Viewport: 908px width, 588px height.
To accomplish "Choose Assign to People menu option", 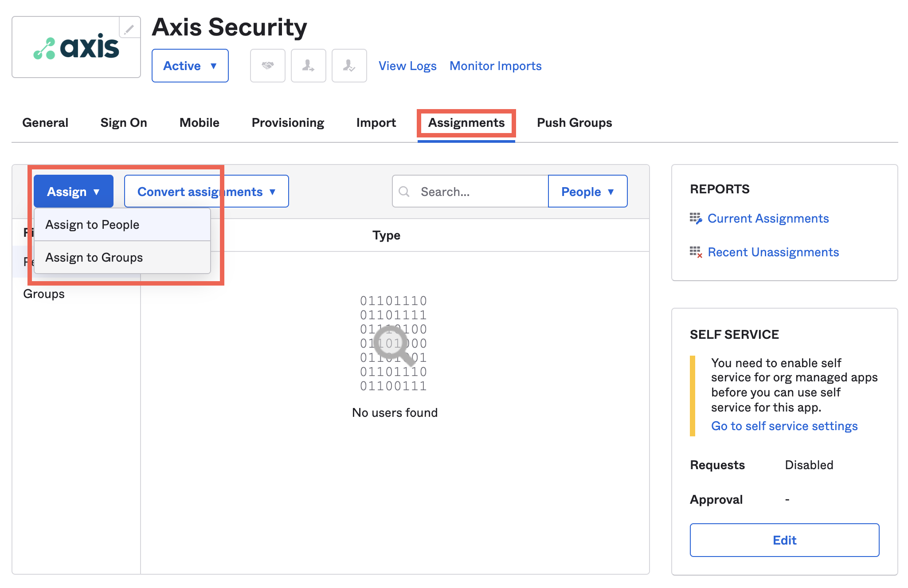I will tap(122, 224).
